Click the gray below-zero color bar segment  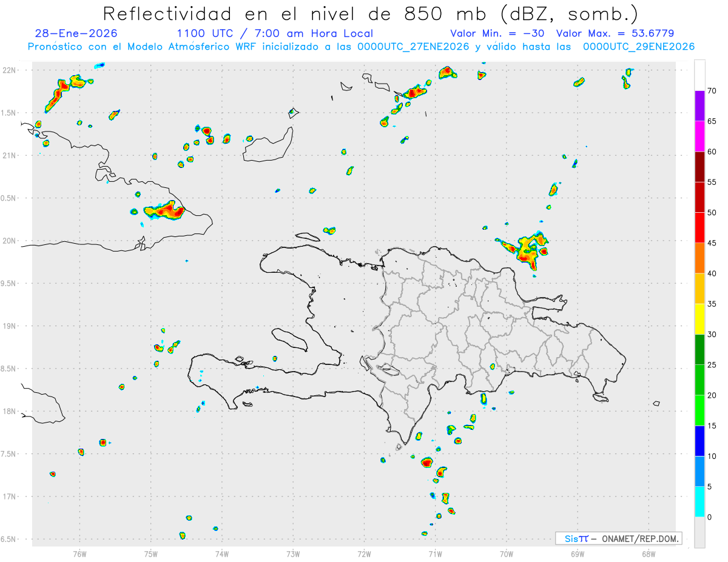click(x=699, y=532)
